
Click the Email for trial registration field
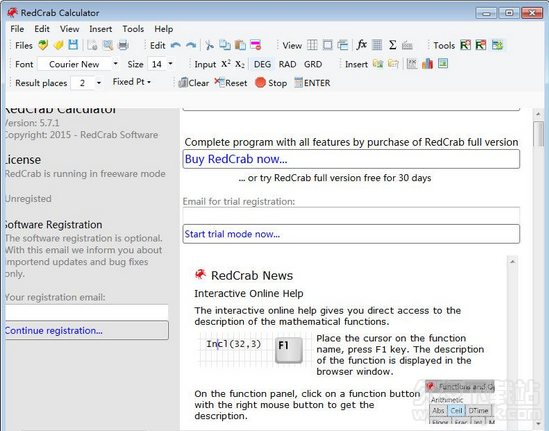coord(351,214)
